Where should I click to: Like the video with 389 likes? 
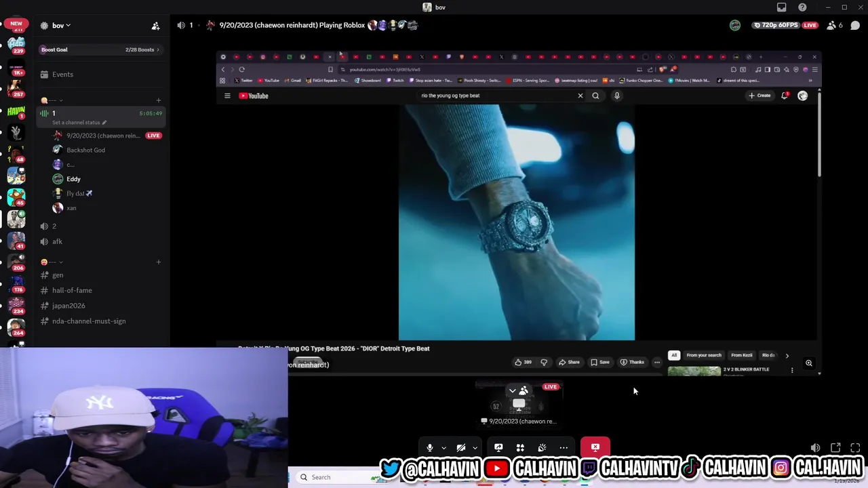coord(523,362)
